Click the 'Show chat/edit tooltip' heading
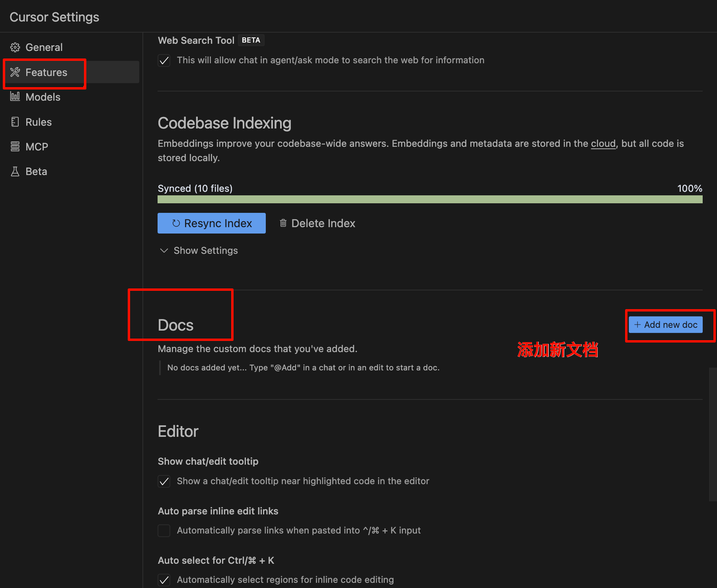Viewport: 717px width, 588px height. [x=208, y=461]
